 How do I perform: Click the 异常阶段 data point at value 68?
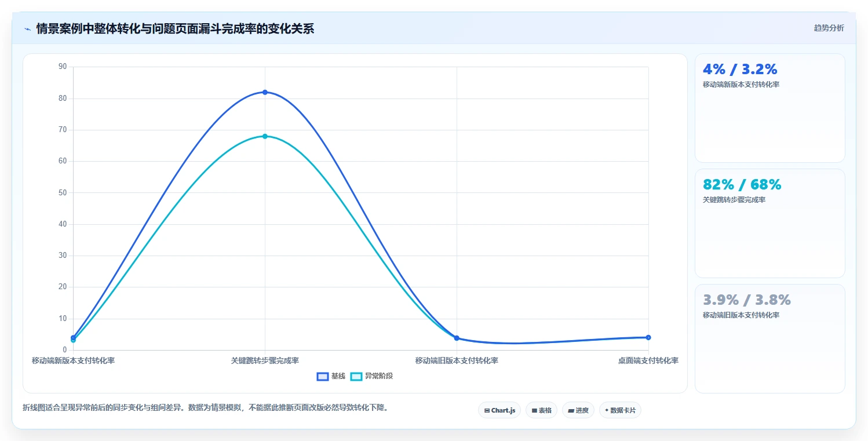[x=265, y=136]
